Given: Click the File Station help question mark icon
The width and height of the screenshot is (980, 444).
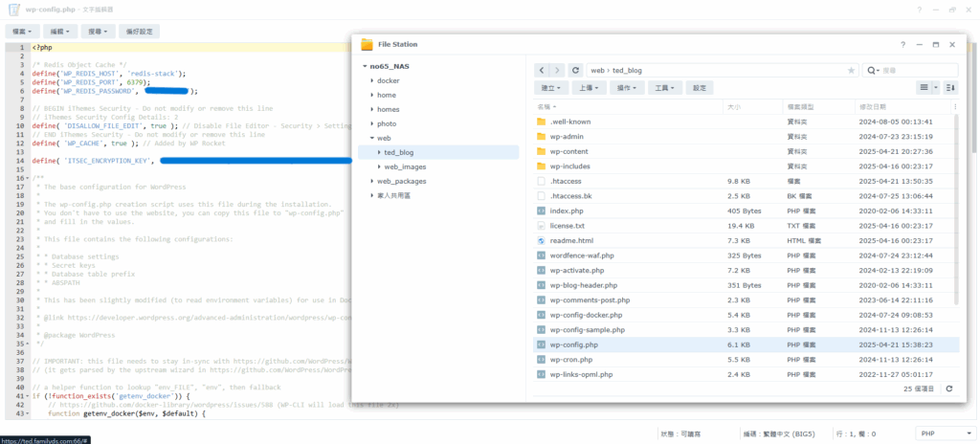Looking at the screenshot, I should 902,44.
